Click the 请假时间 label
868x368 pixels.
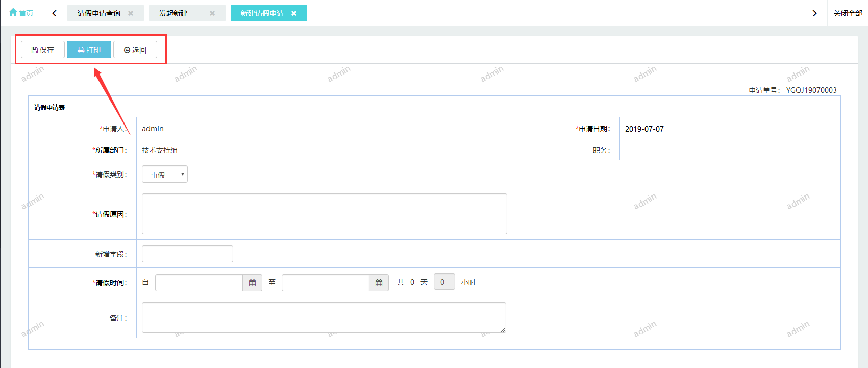point(110,283)
